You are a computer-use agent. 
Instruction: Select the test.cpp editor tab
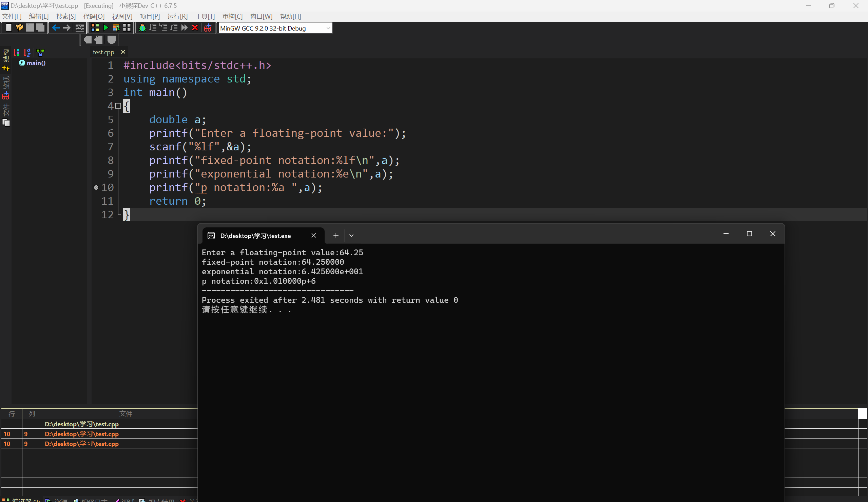103,52
